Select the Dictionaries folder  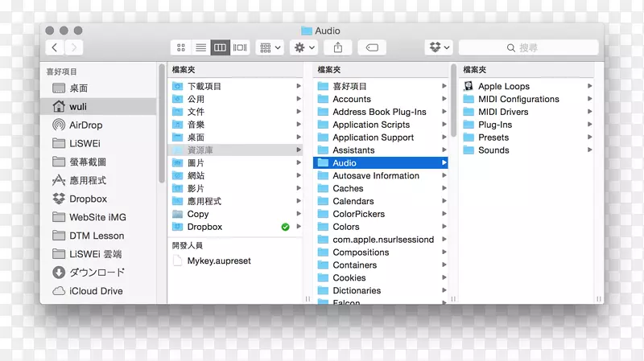pyautogui.click(x=380, y=290)
